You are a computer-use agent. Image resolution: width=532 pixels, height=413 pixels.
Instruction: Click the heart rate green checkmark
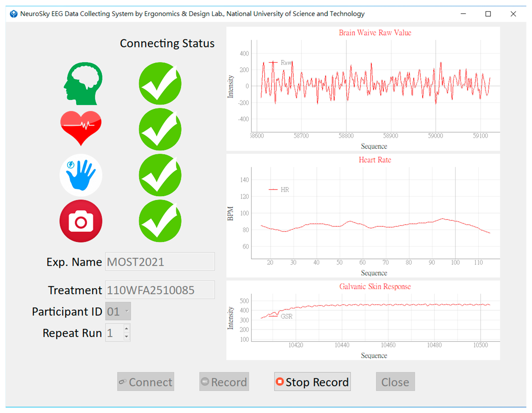[160, 129]
